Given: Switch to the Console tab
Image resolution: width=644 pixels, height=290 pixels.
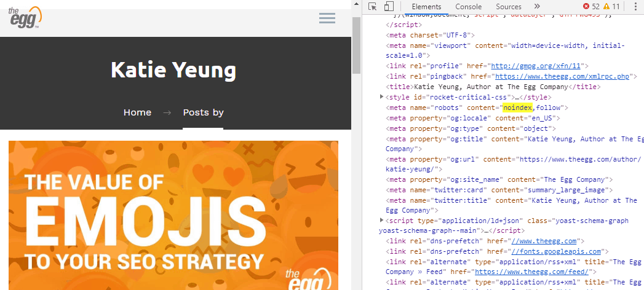Looking at the screenshot, I should pos(468,7).
